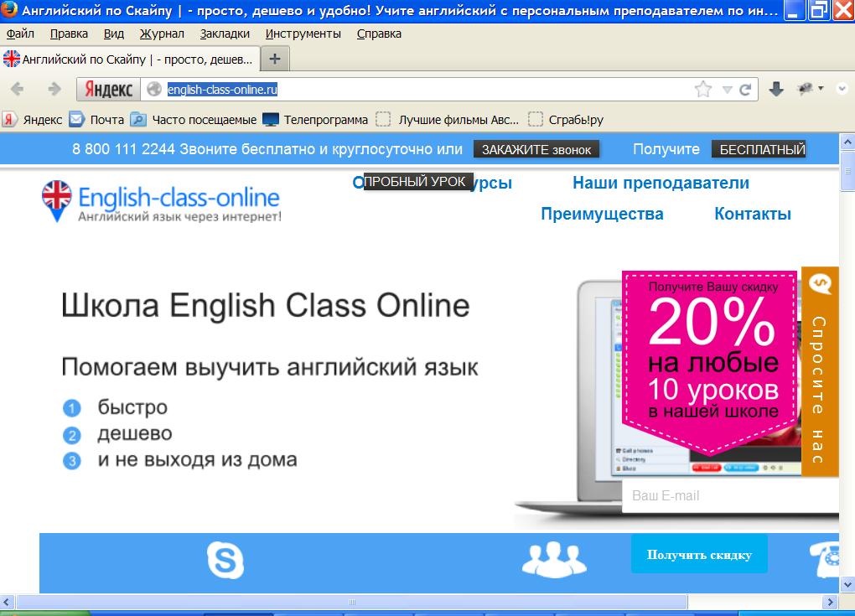Click the и не выходя из дома item
855x616 pixels.
click(x=197, y=459)
